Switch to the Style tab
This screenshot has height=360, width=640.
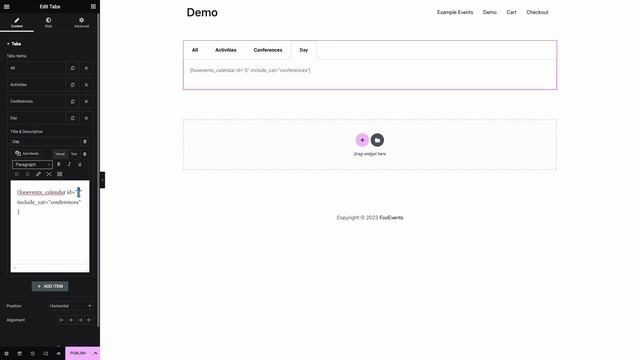(x=49, y=22)
